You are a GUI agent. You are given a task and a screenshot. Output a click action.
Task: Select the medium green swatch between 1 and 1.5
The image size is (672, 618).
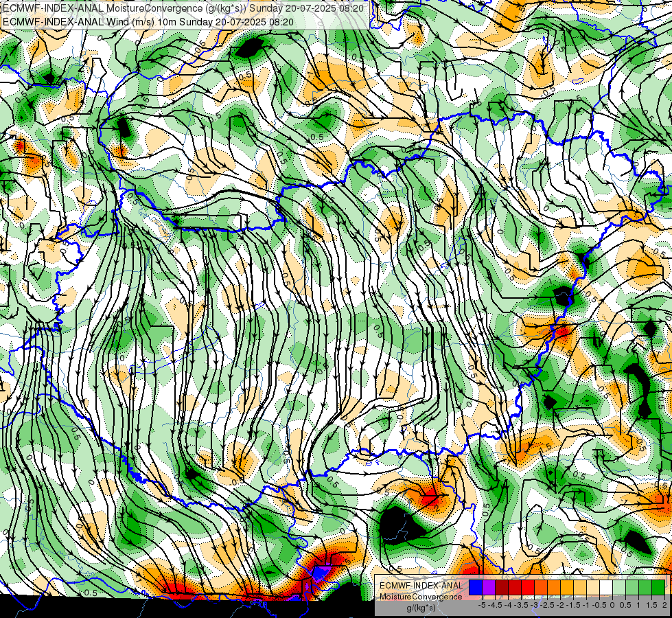click(645, 587)
